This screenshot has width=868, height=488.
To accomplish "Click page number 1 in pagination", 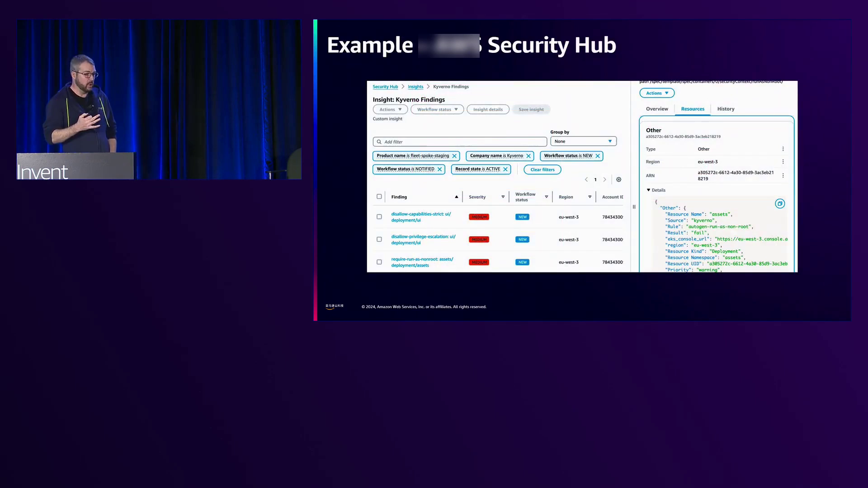I will click(x=595, y=180).
